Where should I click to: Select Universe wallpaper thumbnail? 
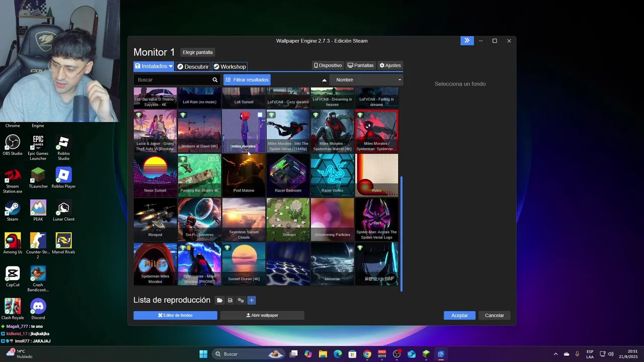pyautogui.click(x=332, y=263)
